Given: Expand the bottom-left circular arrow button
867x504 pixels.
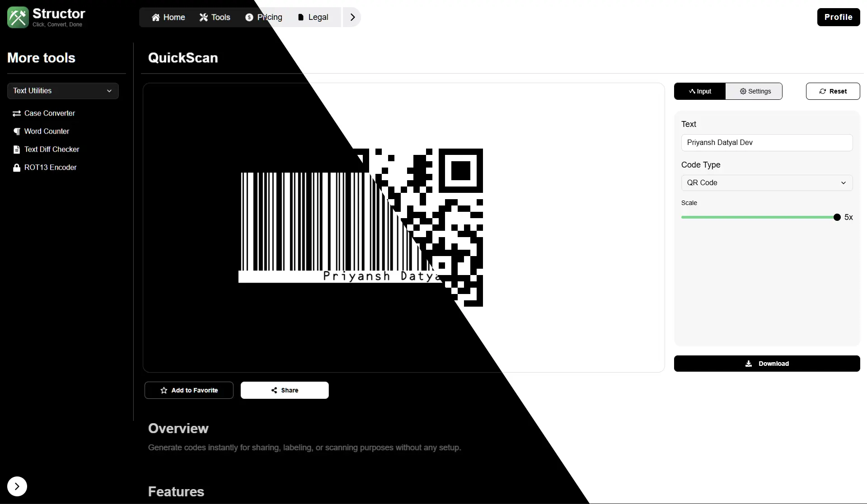Looking at the screenshot, I should (x=17, y=486).
